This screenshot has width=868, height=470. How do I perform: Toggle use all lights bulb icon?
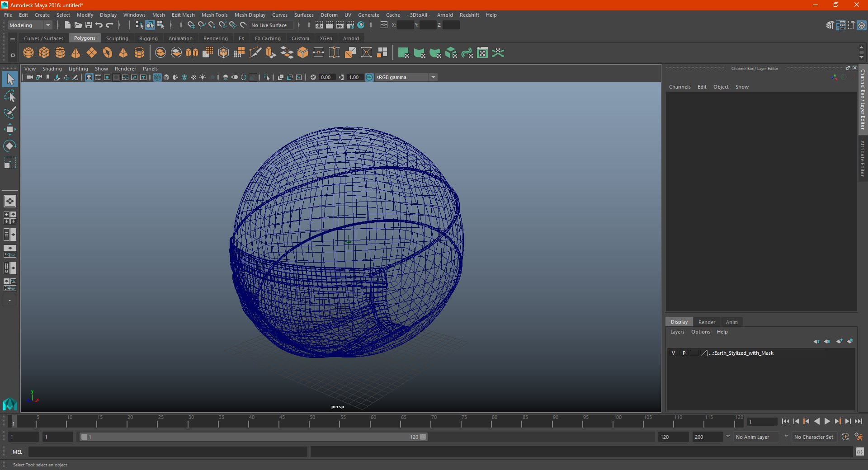(203, 77)
